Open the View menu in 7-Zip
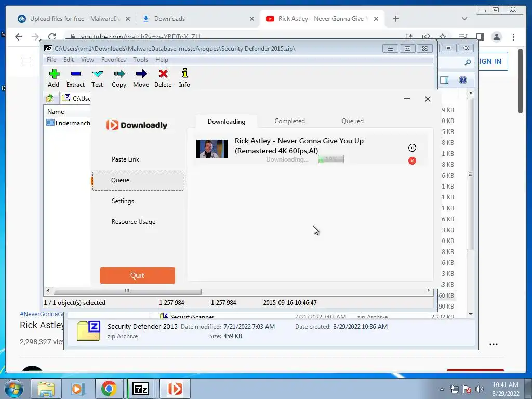 coord(87,60)
